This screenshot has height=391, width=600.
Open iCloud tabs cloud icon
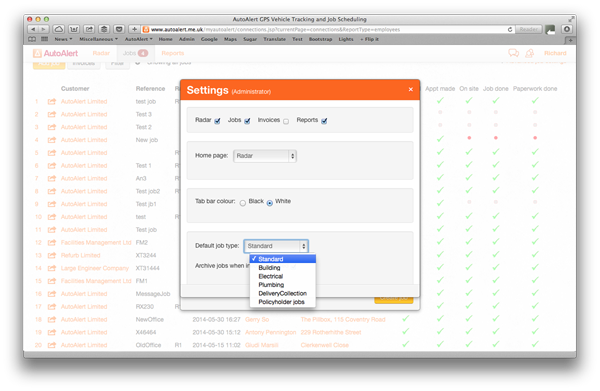pyautogui.click(x=59, y=29)
